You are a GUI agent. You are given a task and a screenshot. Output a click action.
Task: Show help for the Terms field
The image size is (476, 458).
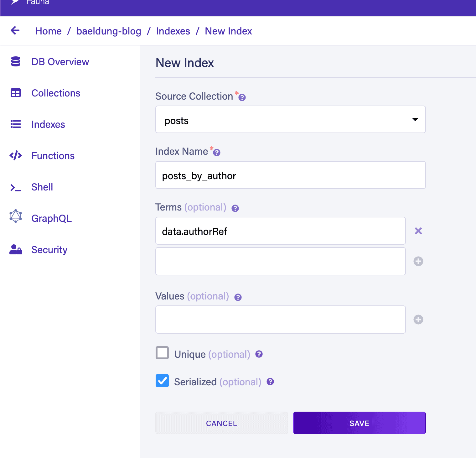tap(235, 208)
